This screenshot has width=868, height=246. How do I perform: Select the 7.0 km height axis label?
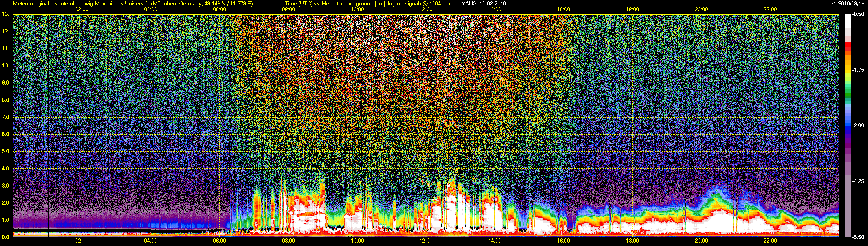coord(5,117)
